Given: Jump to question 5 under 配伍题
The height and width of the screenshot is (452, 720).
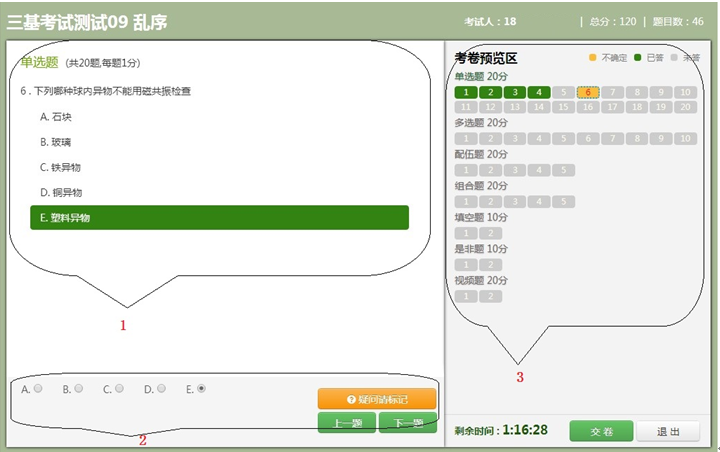Looking at the screenshot, I should (563, 170).
